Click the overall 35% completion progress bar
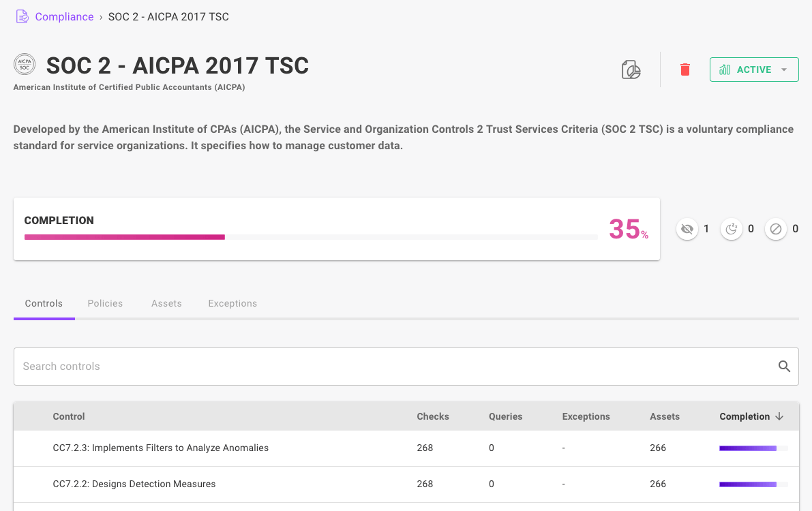Viewport: 812px width, 511px height. tap(311, 237)
